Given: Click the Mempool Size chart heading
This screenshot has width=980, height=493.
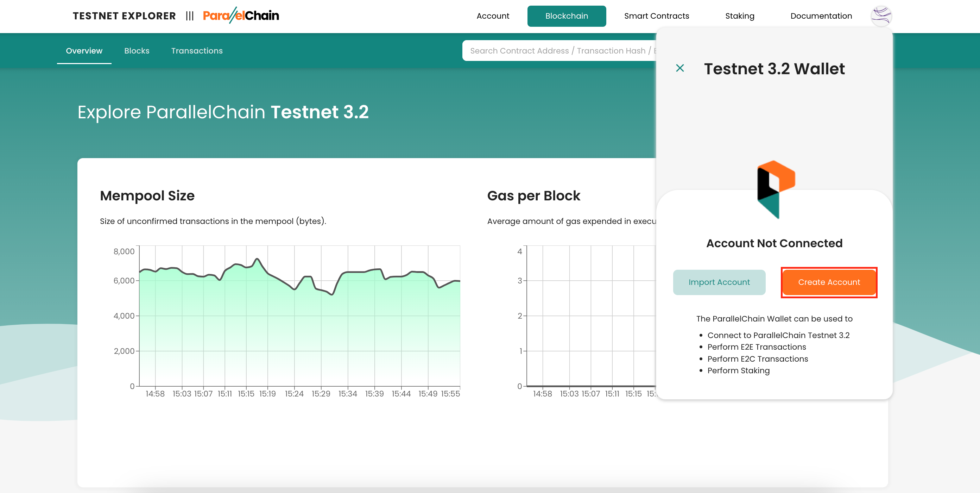Looking at the screenshot, I should pyautogui.click(x=147, y=196).
